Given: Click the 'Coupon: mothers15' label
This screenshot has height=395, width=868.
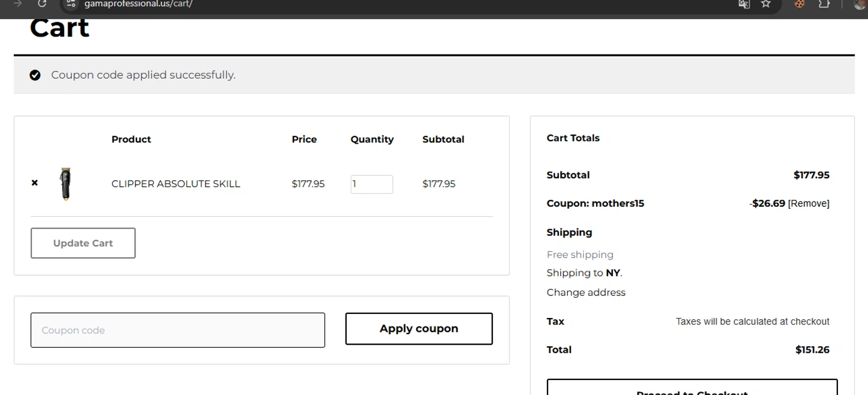Looking at the screenshot, I should tap(595, 203).
